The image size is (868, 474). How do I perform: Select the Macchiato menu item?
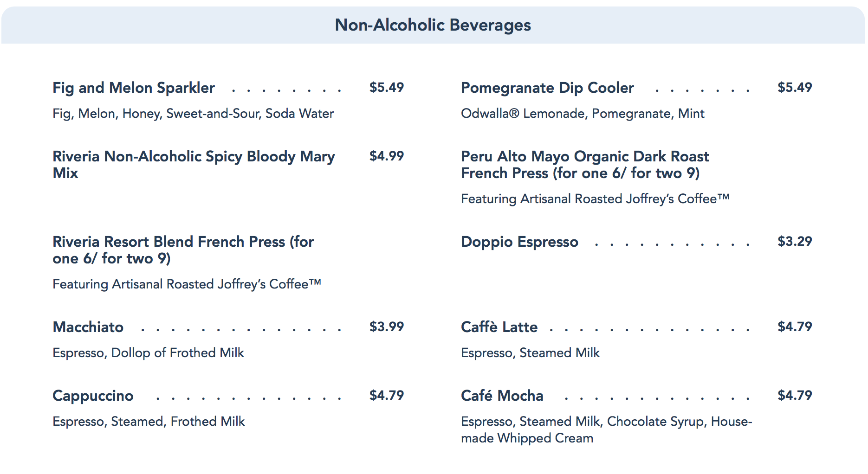[88, 327]
